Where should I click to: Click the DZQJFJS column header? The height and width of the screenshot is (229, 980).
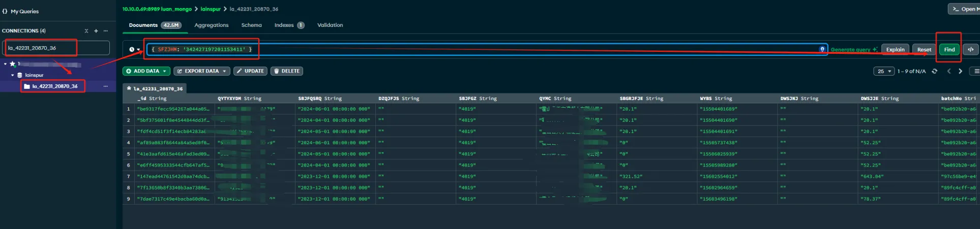pos(415,99)
